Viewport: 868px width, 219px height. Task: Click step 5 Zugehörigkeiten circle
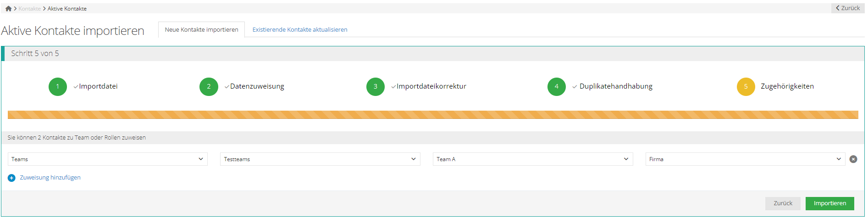[x=746, y=87]
